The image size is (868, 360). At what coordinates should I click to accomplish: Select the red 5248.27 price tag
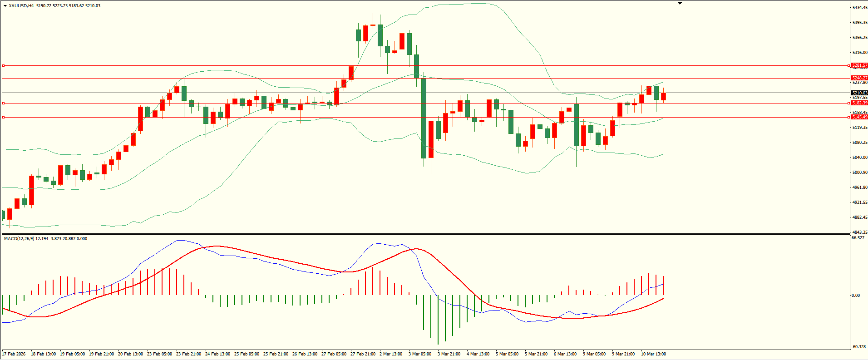point(859,78)
